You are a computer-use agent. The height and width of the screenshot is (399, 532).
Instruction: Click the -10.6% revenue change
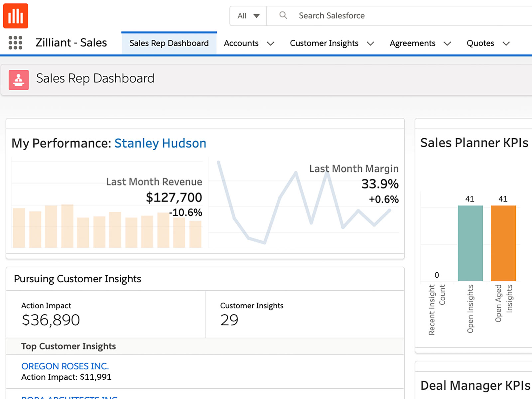coord(186,212)
